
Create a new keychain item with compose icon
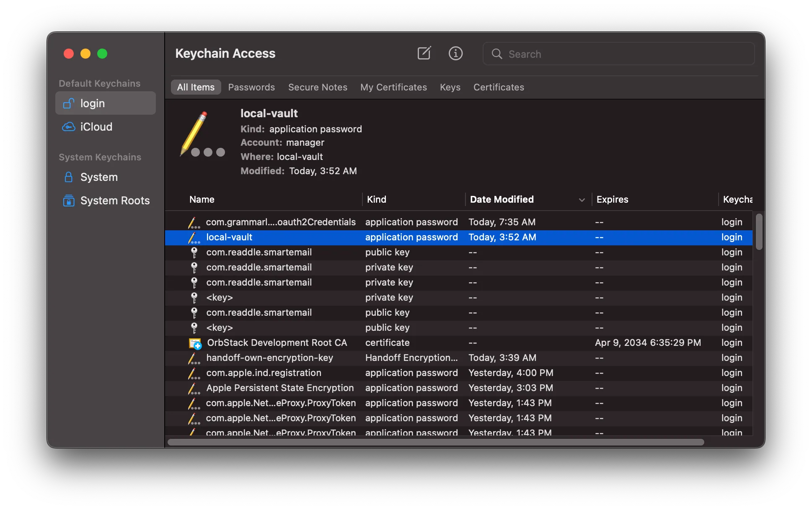[424, 54]
